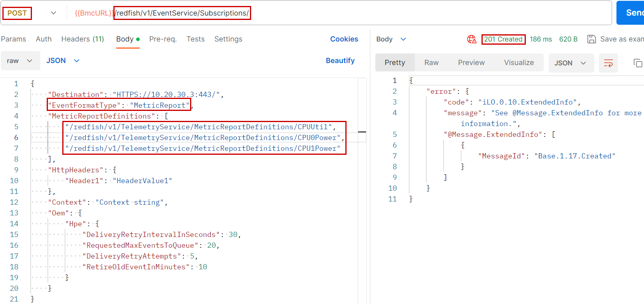Image resolution: width=644 pixels, height=304 pixels.
Task: Click the Cookies link
Action: [344, 39]
